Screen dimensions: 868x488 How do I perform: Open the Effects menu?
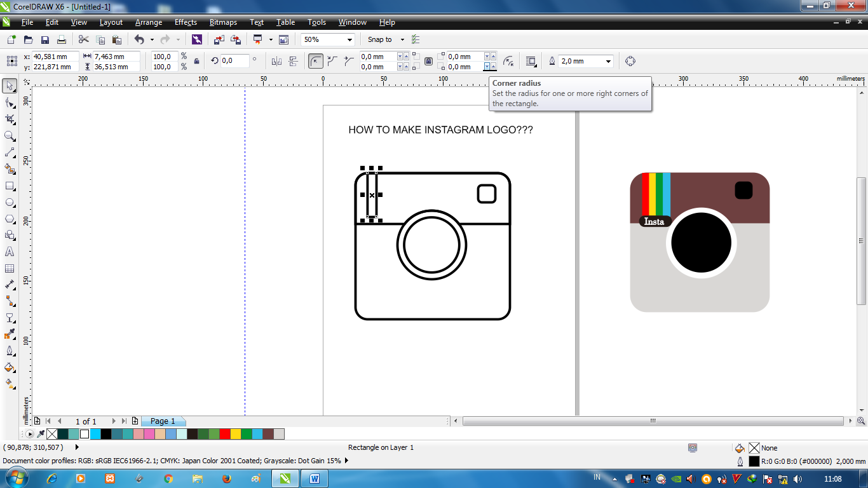tap(186, 22)
